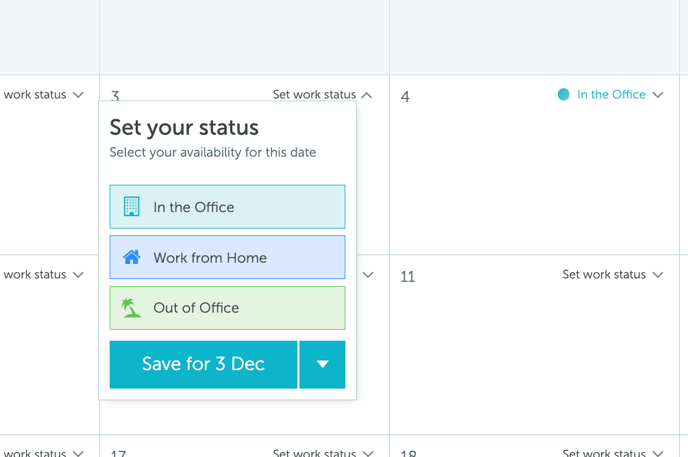The height and width of the screenshot is (457, 688).
Task: Choose the Work from Home status option
Action: 227,257
